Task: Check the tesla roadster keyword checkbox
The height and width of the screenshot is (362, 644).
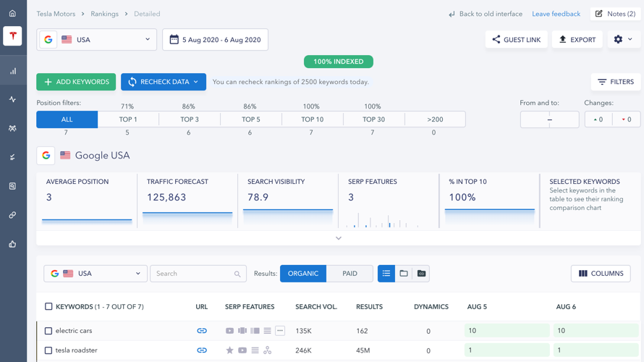Action: [48, 350]
